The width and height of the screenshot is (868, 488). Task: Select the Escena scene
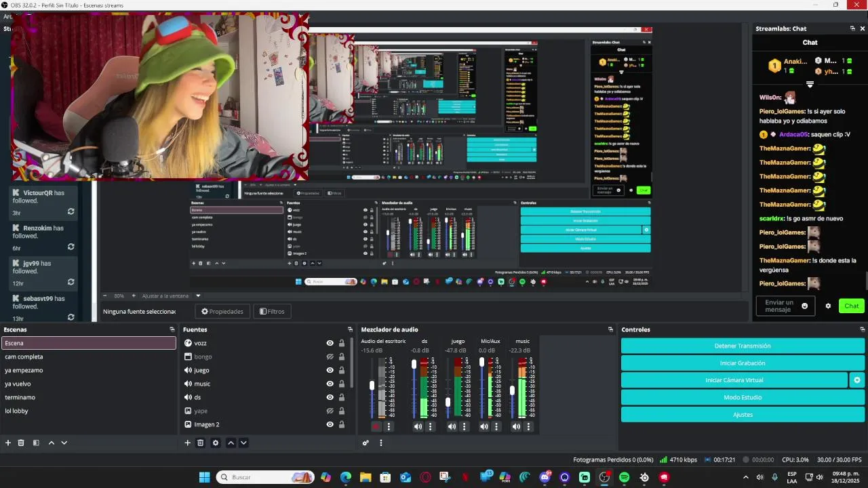point(88,343)
